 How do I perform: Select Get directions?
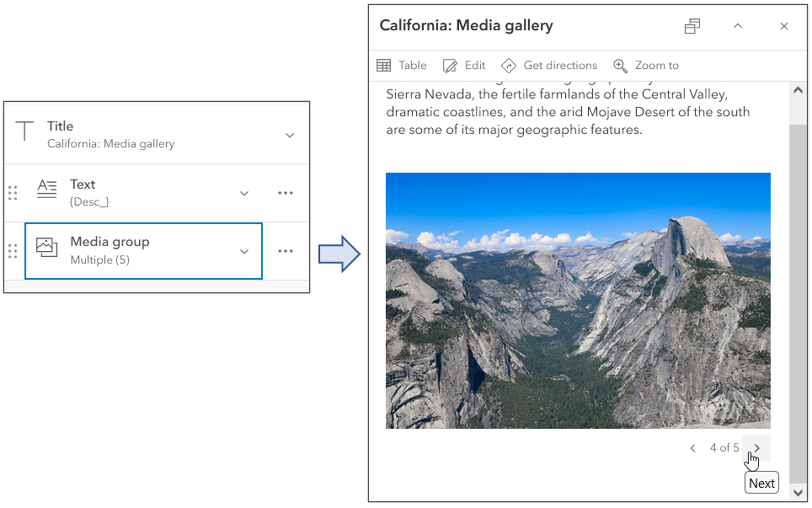(x=549, y=65)
